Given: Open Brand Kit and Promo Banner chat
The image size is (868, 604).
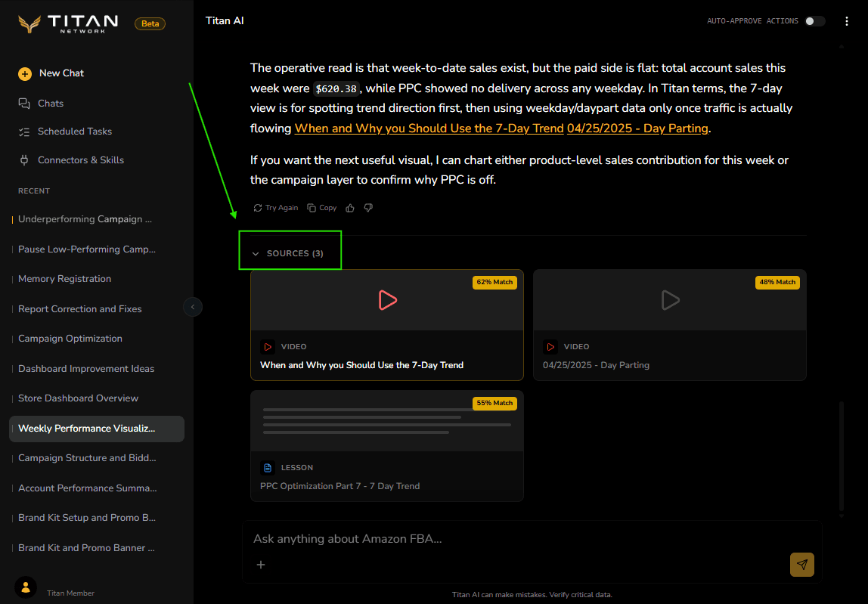Looking at the screenshot, I should (97, 548).
